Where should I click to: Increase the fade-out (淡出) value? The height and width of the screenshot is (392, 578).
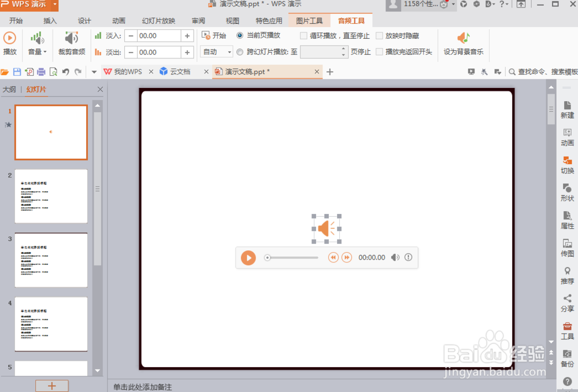pyautogui.click(x=187, y=53)
